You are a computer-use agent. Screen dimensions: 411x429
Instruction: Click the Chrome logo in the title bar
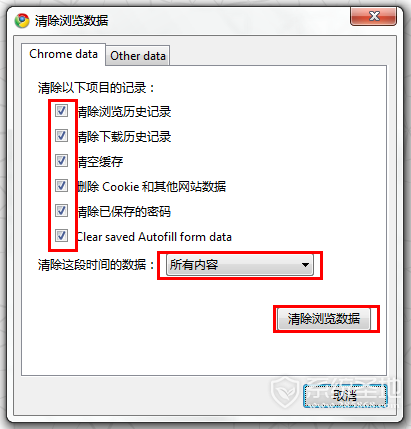click(22, 21)
